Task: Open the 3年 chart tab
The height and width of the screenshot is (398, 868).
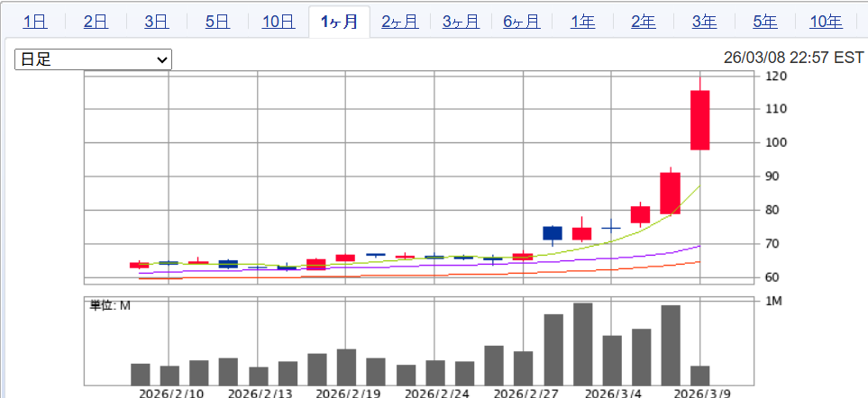Action: tap(704, 22)
